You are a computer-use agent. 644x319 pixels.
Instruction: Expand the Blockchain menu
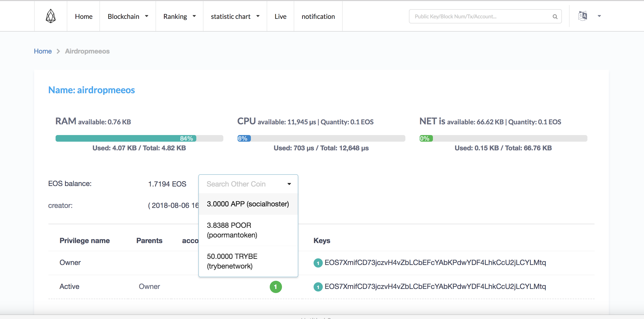[128, 16]
